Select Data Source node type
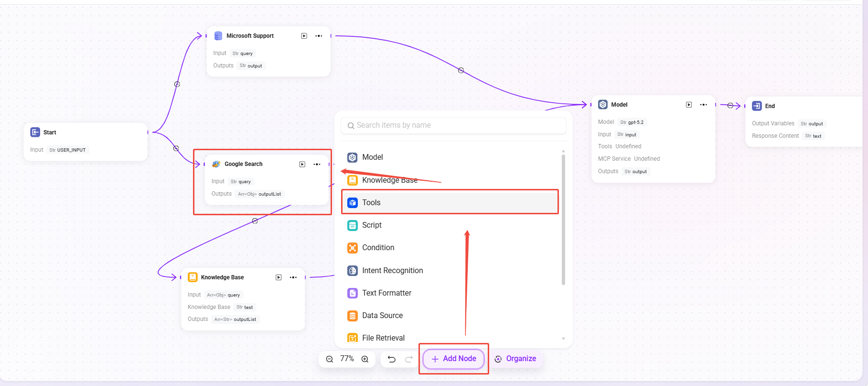The height and width of the screenshot is (386, 868). click(450, 315)
